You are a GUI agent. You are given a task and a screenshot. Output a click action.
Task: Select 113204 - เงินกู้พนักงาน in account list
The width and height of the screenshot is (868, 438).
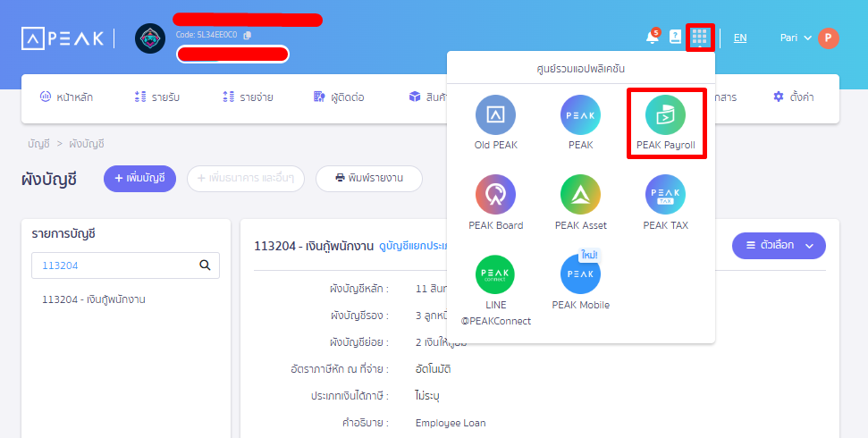click(x=94, y=299)
